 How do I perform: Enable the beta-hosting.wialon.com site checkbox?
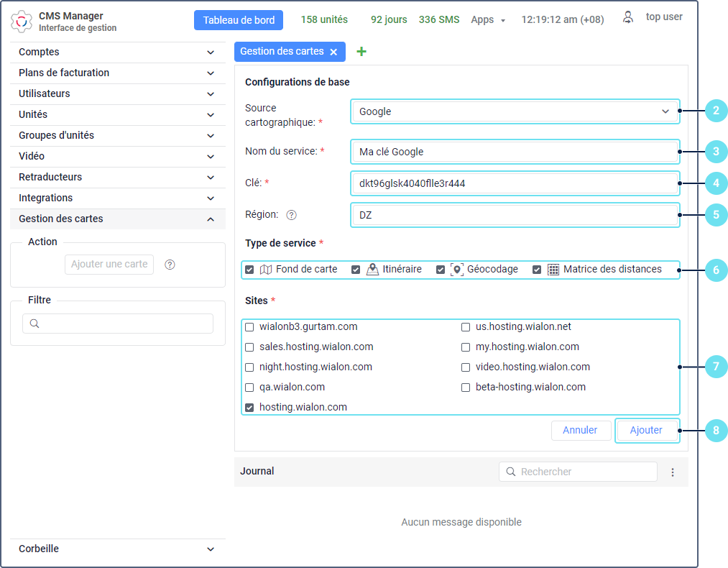click(x=466, y=388)
